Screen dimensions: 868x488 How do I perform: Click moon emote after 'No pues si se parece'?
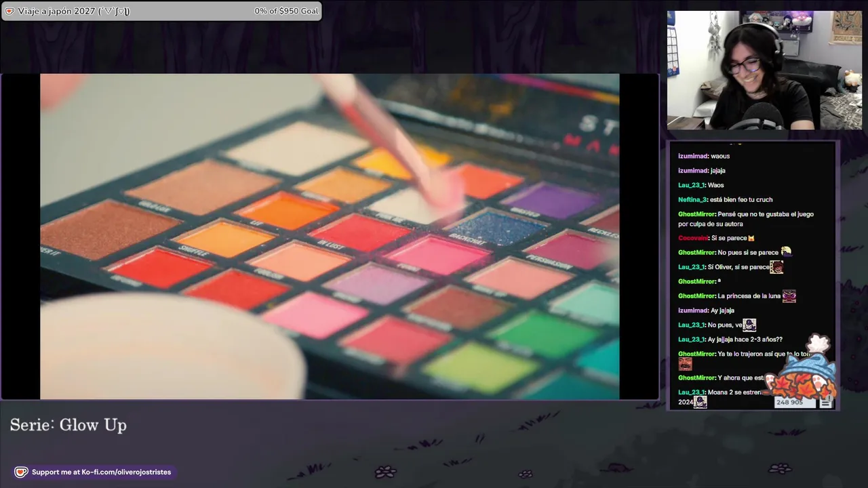coord(786,252)
